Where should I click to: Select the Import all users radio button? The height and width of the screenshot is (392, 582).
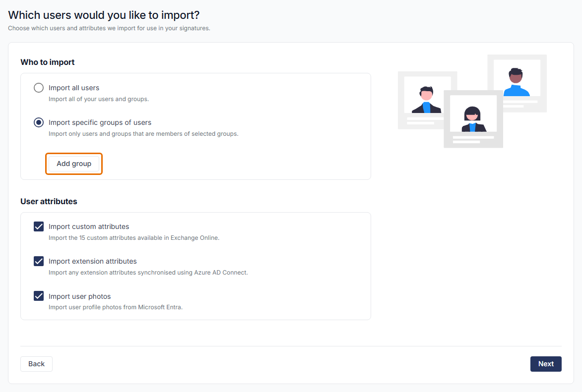[x=39, y=88]
